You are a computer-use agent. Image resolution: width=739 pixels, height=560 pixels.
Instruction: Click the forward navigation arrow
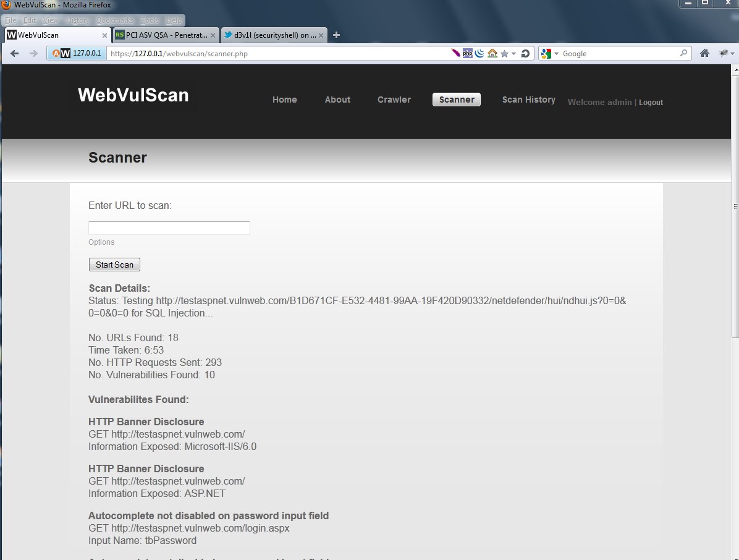[33, 54]
